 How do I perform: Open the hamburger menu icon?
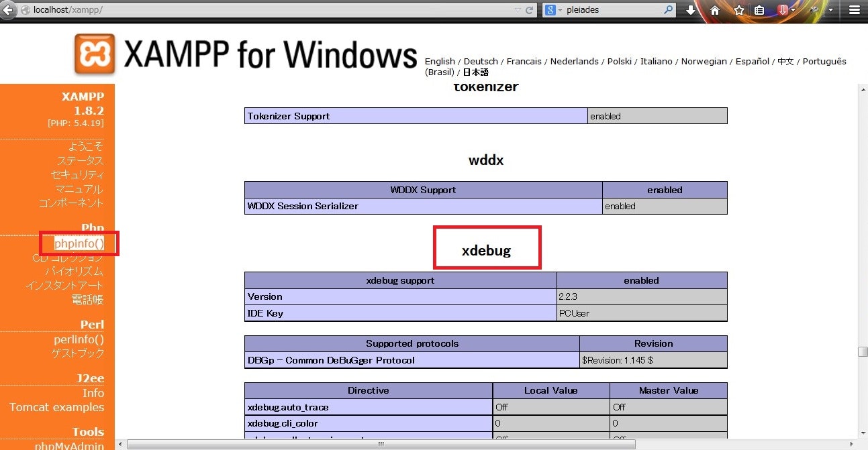click(853, 10)
